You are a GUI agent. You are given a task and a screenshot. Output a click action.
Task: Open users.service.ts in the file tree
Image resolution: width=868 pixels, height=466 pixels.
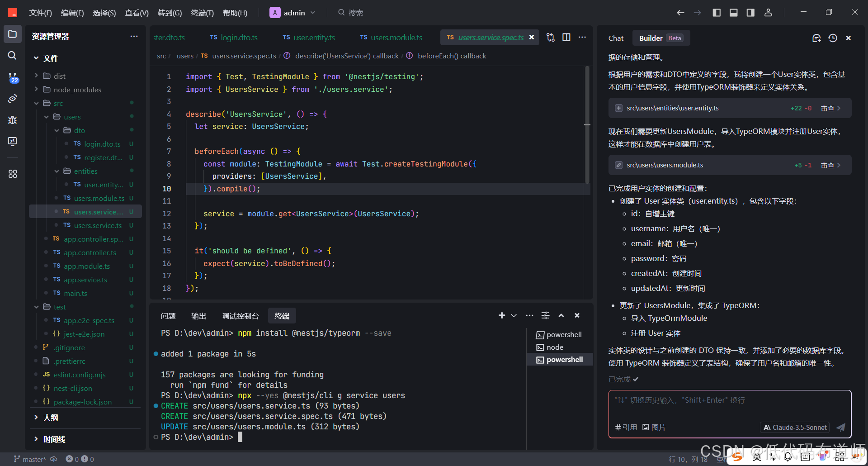[x=98, y=225]
